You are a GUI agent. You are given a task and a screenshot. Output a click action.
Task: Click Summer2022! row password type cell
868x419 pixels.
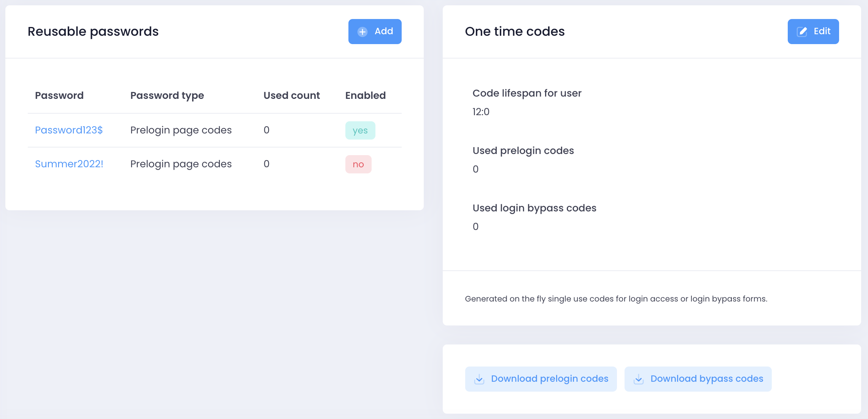(181, 164)
